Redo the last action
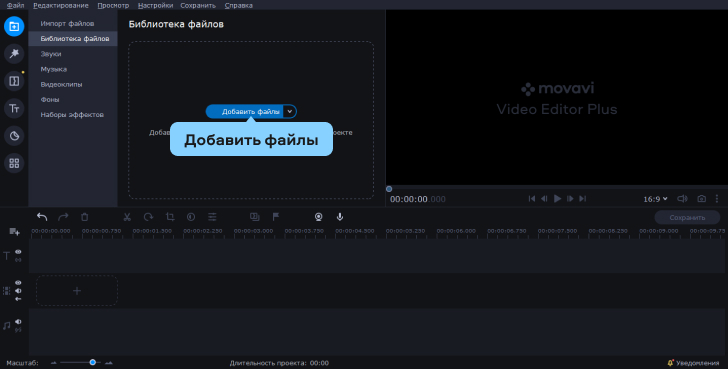 (x=63, y=217)
